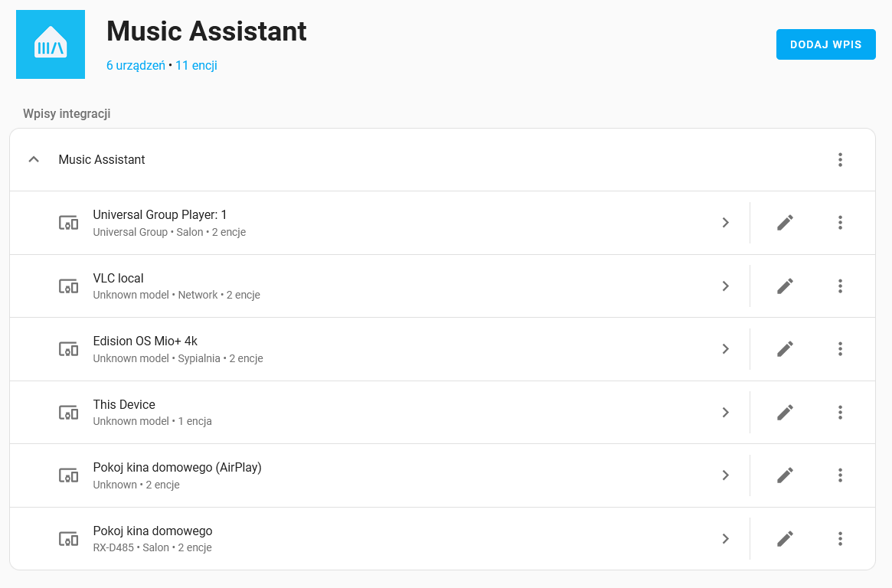The height and width of the screenshot is (588, 892).
Task: Open the 6 urządzeń link
Action: click(x=136, y=66)
